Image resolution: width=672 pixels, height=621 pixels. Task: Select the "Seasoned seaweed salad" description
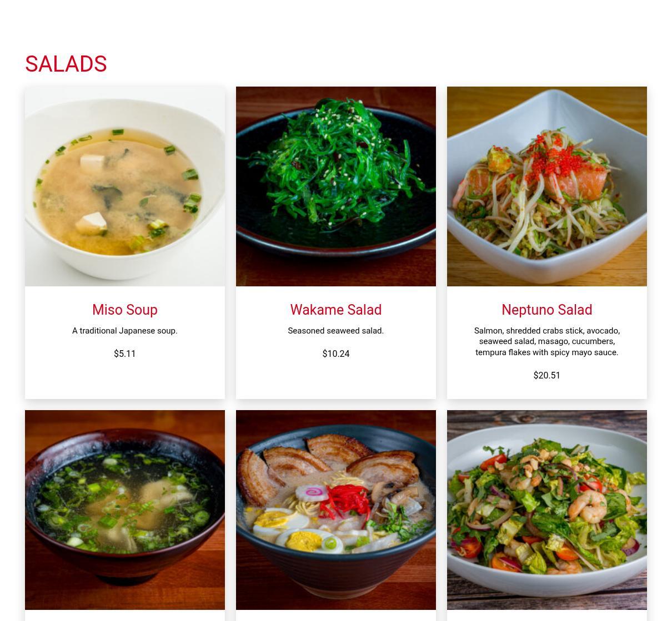pyautogui.click(x=336, y=331)
